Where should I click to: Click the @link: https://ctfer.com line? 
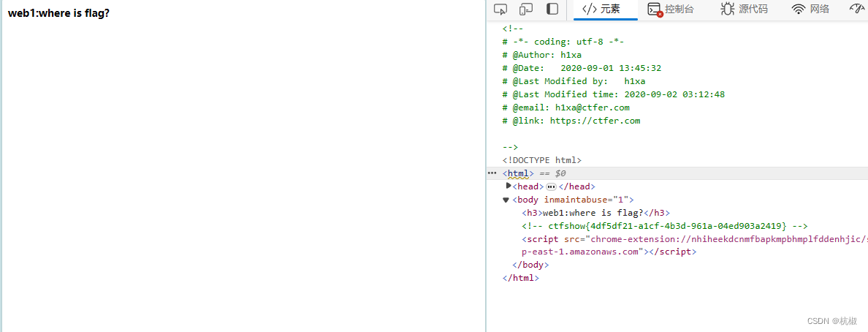tap(571, 121)
